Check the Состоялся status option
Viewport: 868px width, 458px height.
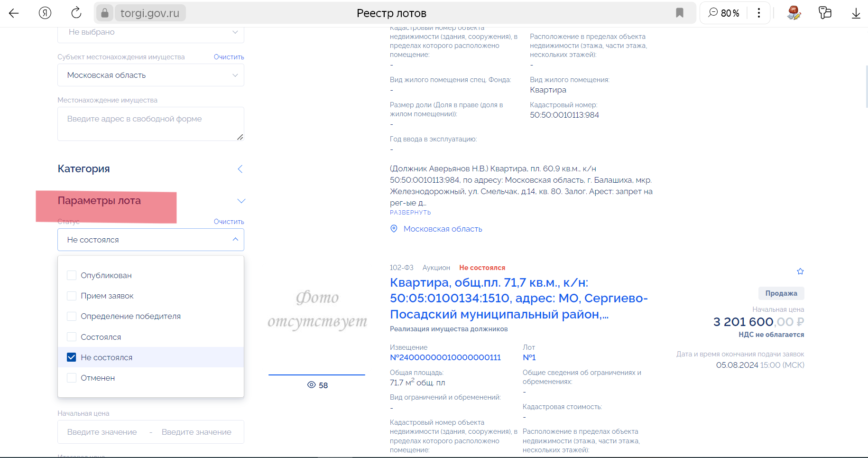[72, 336]
